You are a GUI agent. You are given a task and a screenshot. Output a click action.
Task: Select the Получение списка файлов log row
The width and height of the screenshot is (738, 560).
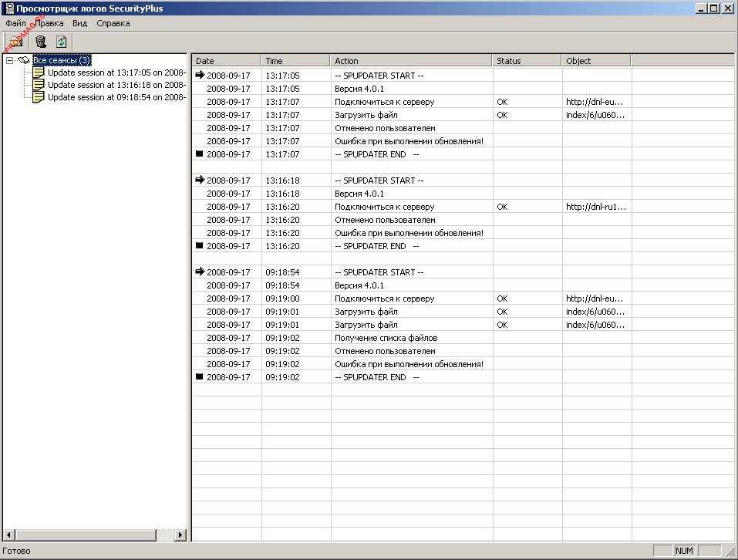(x=386, y=338)
